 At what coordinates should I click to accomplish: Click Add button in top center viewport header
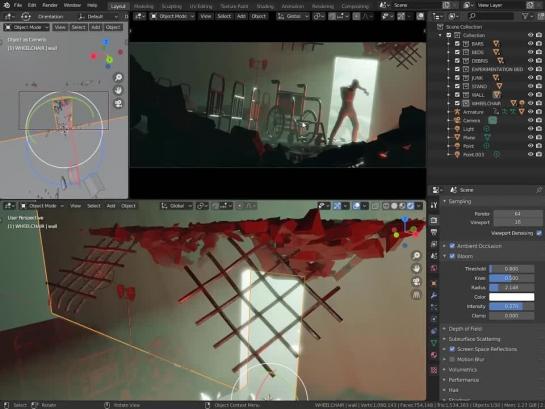coord(241,16)
